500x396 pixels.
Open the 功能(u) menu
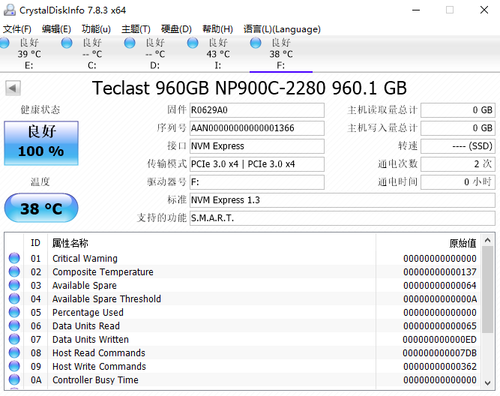tap(96, 29)
